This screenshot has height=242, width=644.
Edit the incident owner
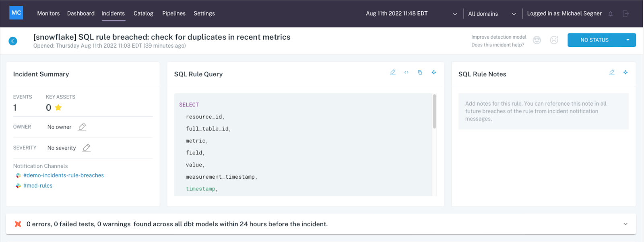pyautogui.click(x=82, y=127)
